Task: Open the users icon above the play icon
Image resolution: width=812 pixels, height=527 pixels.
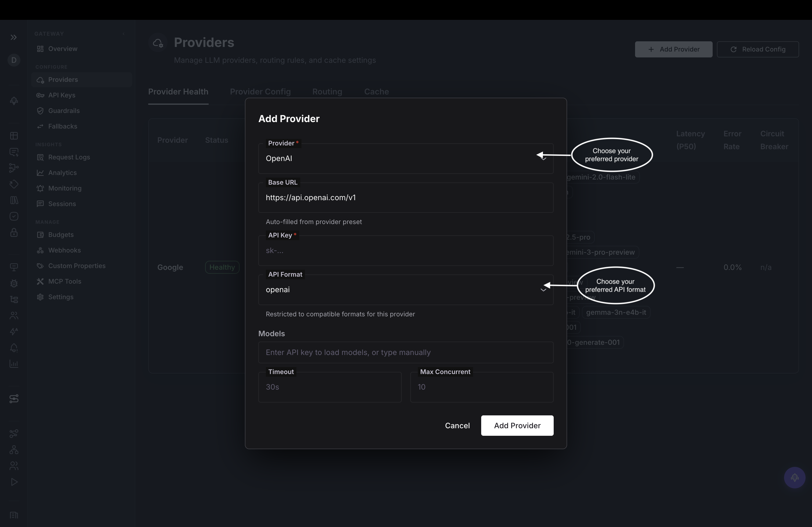Action: tap(14, 466)
